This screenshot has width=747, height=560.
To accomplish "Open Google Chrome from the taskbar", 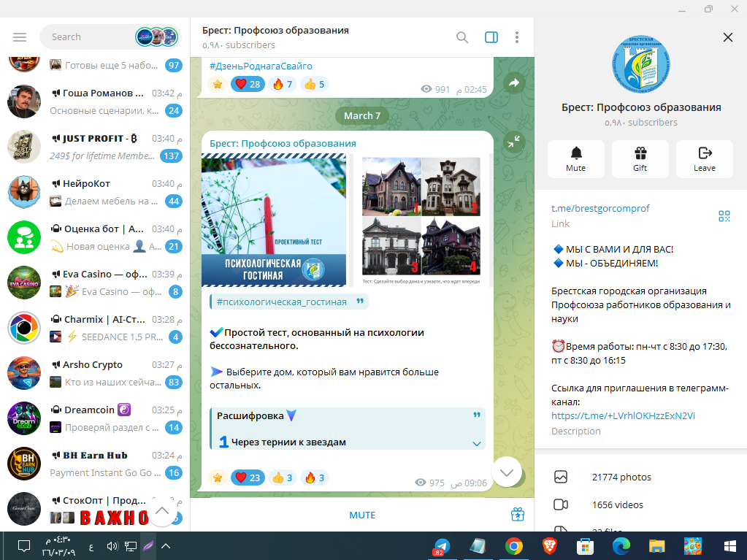I will 513,546.
